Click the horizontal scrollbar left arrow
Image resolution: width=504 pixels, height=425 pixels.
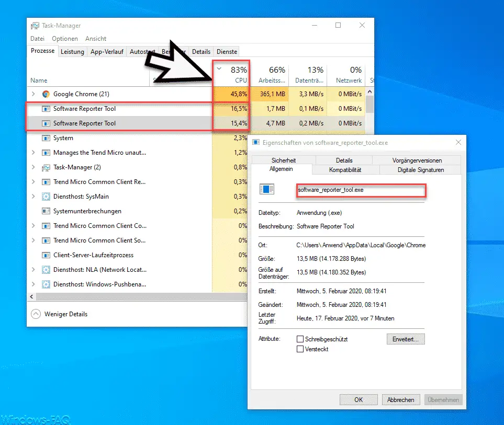click(x=31, y=296)
